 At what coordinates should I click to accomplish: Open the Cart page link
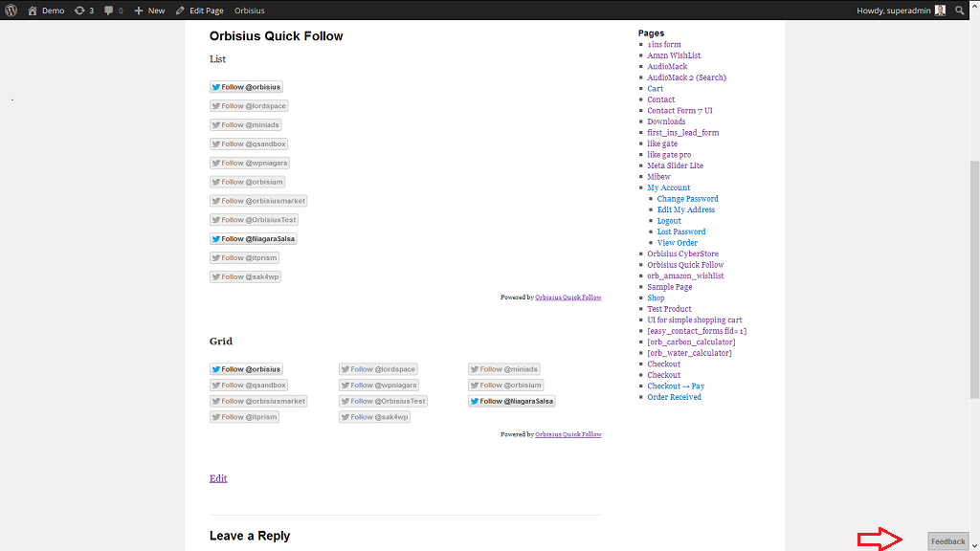pyautogui.click(x=655, y=89)
